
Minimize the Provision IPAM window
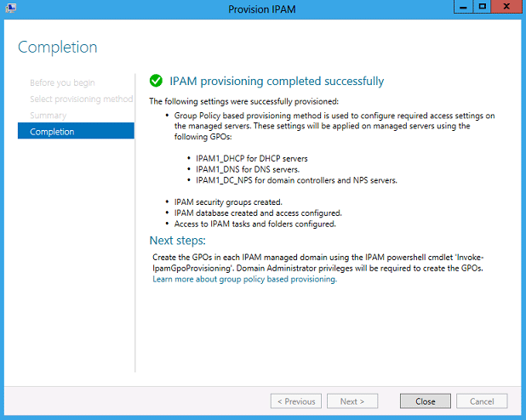click(x=463, y=7)
